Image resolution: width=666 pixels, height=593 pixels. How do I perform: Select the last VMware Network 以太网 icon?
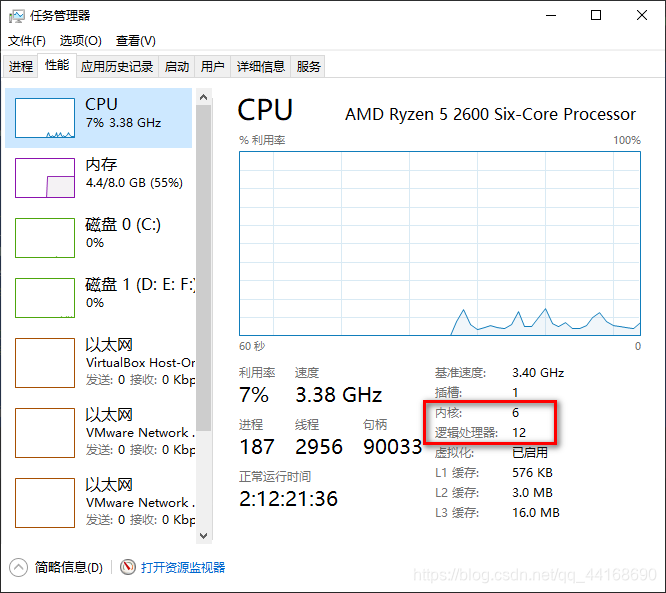45,503
